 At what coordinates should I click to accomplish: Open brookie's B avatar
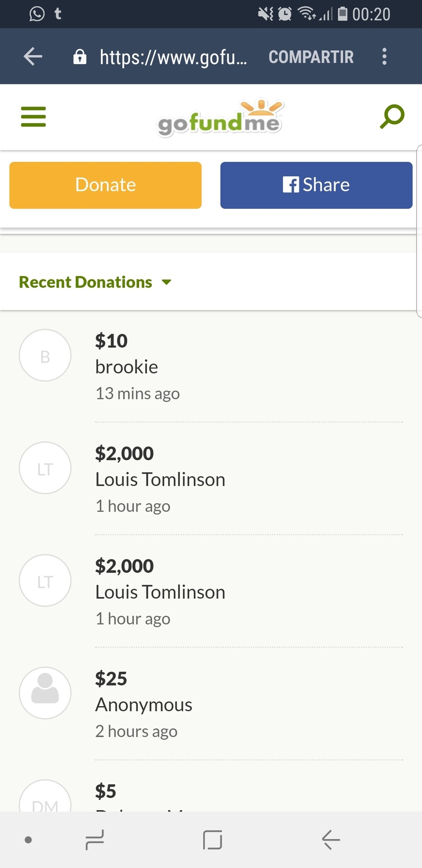click(45, 355)
